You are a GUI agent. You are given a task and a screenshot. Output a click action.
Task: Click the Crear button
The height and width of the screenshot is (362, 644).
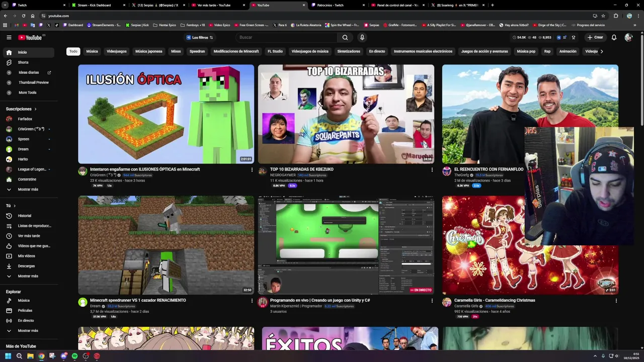click(x=595, y=37)
